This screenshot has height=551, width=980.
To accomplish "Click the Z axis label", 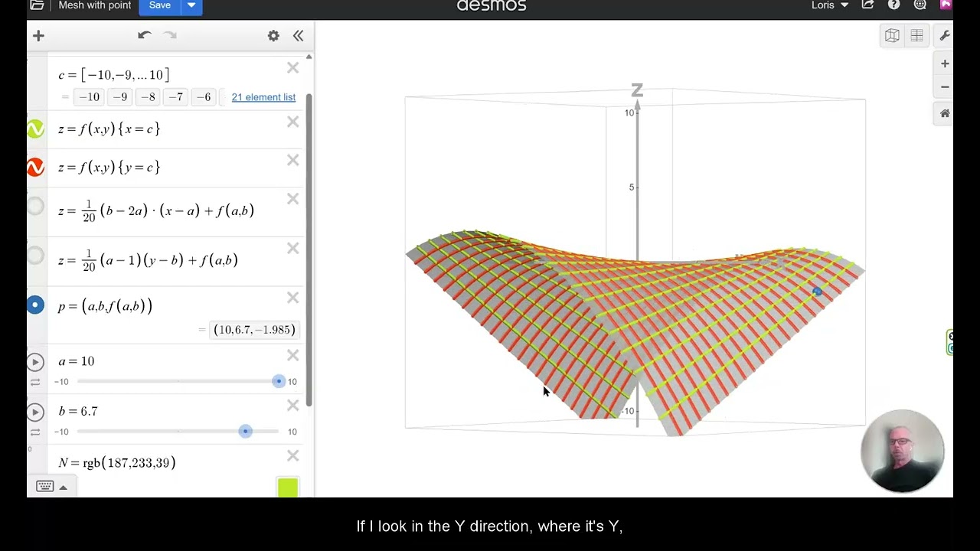I will (x=637, y=91).
